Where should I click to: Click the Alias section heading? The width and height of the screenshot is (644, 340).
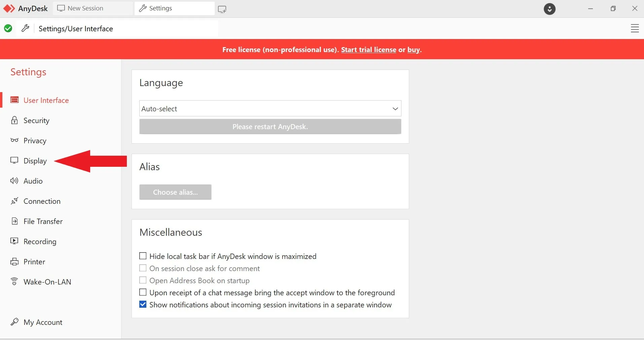pos(149,167)
